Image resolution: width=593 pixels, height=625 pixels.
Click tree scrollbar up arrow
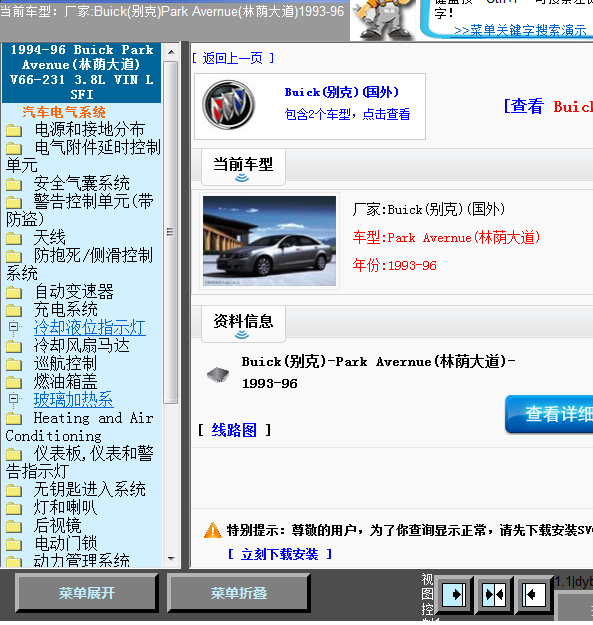(x=171, y=52)
